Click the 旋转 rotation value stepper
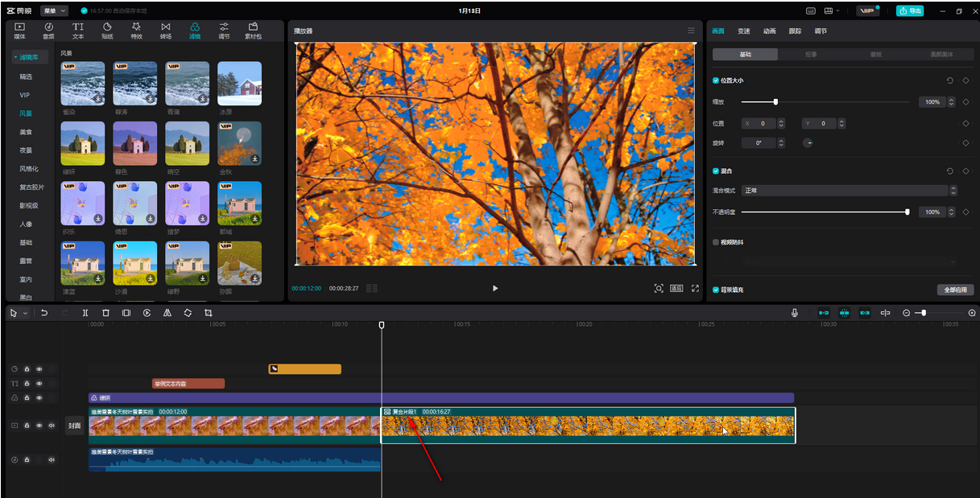The width and height of the screenshot is (980, 498). click(781, 143)
